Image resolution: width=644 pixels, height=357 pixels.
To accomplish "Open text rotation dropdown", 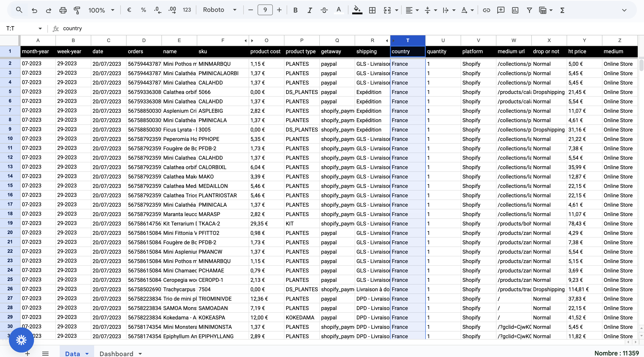I will [467, 10].
